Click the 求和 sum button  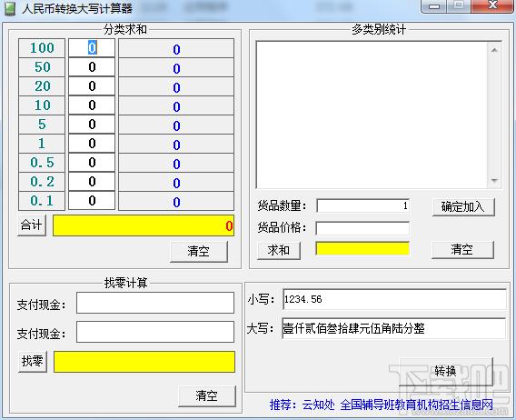coord(278,250)
